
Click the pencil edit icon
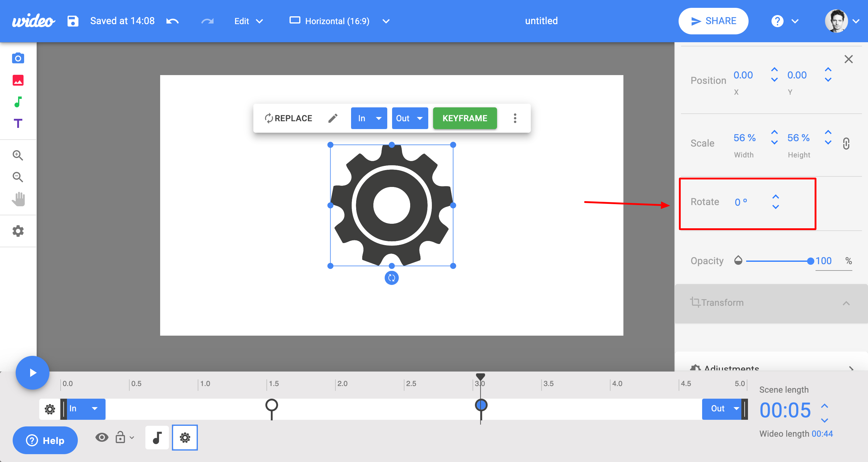[333, 118]
